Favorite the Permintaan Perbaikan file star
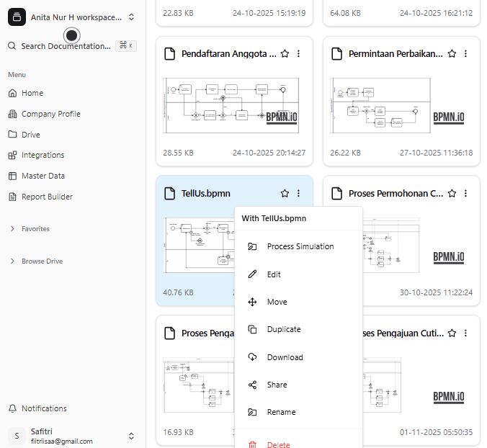The width and height of the screenshot is (487, 448). 452,54
